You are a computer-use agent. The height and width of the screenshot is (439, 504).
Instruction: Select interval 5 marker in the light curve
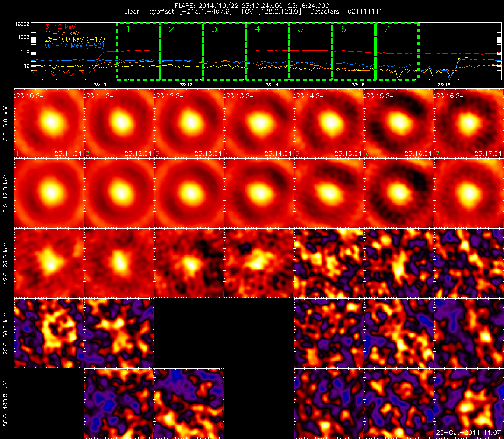tap(300, 29)
